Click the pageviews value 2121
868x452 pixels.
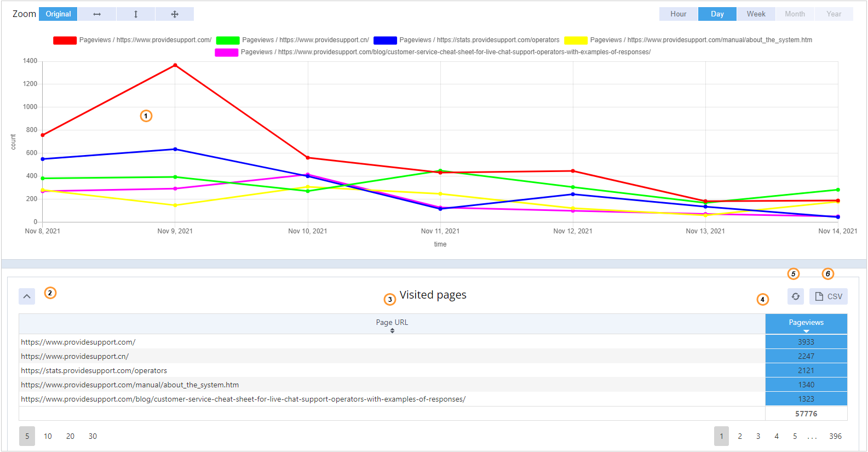[806, 370]
